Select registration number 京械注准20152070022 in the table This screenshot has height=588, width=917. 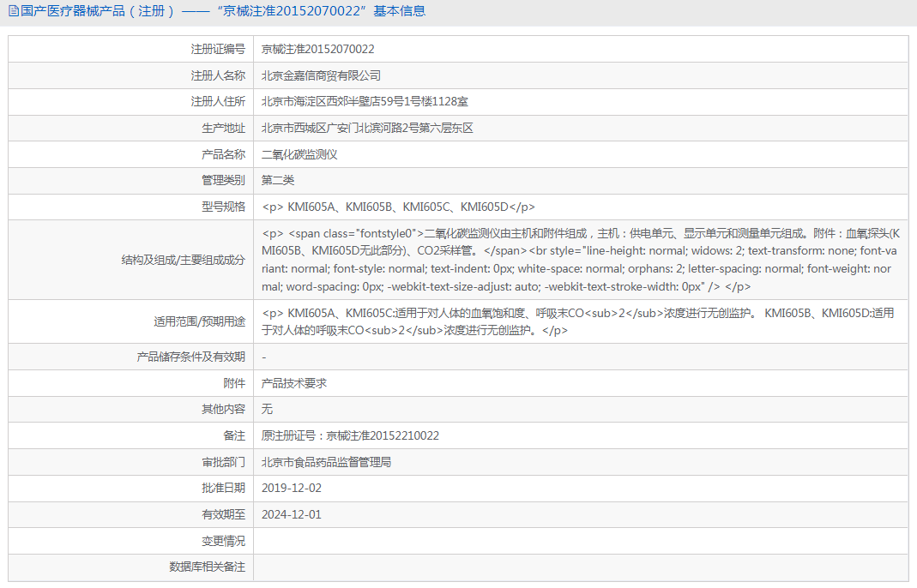coord(317,49)
